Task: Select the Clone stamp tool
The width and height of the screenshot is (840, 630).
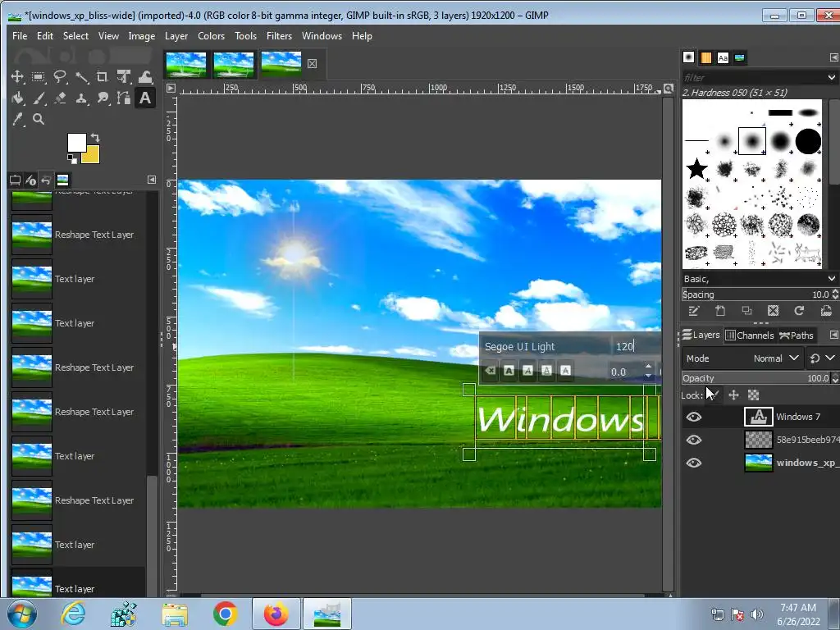Action: 81,98
